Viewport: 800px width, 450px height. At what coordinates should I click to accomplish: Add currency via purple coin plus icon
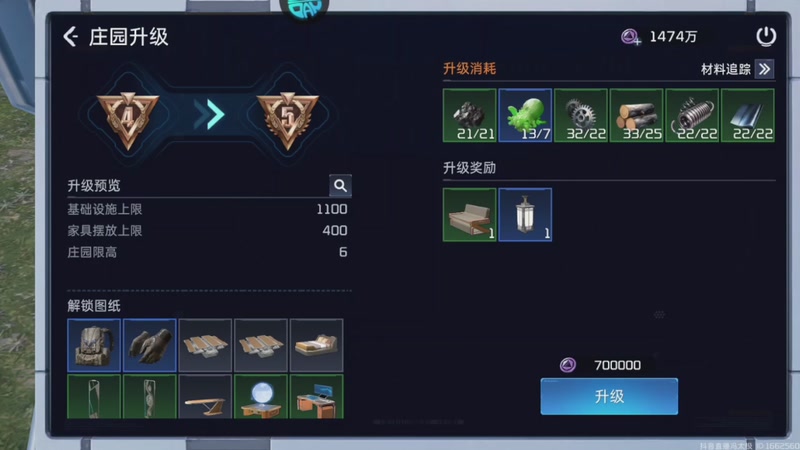tap(631, 37)
